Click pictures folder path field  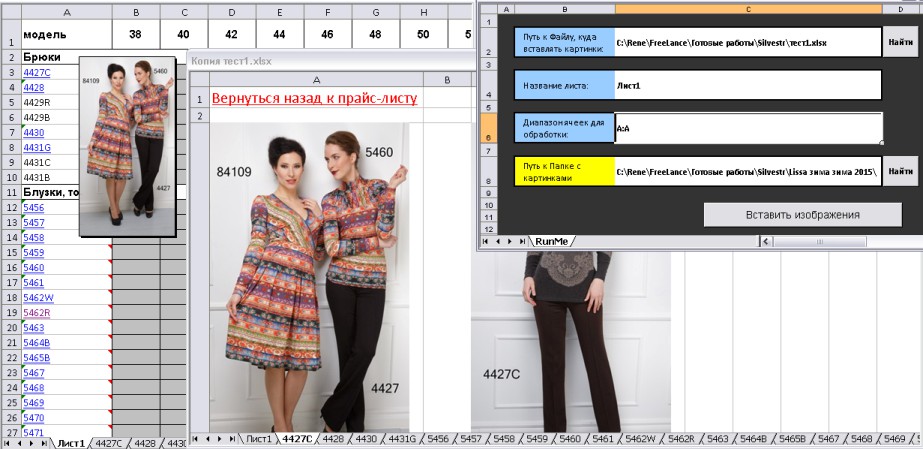point(748,171)
